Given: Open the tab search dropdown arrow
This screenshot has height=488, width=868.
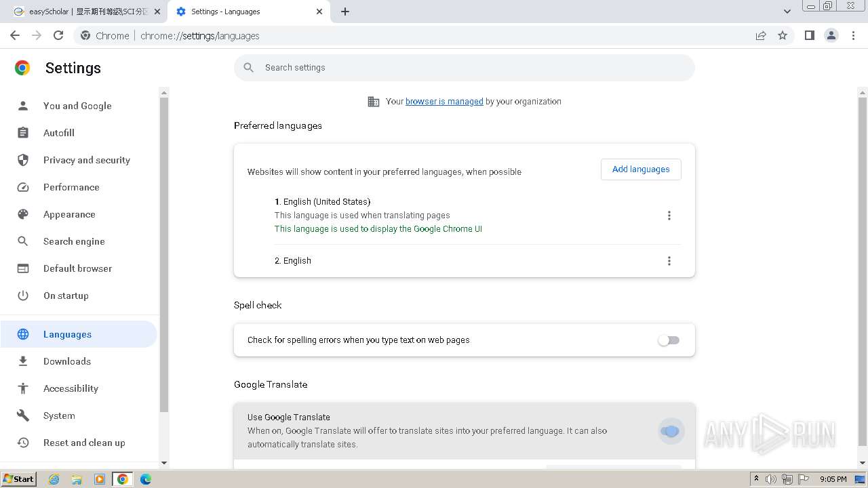Looking at the screenshot, I should coord(787,12).
